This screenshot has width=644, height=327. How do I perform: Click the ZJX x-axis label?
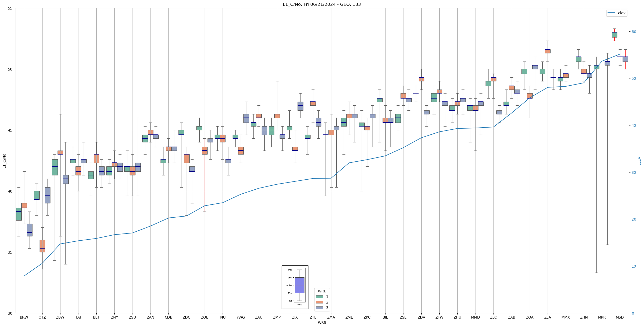295,317
